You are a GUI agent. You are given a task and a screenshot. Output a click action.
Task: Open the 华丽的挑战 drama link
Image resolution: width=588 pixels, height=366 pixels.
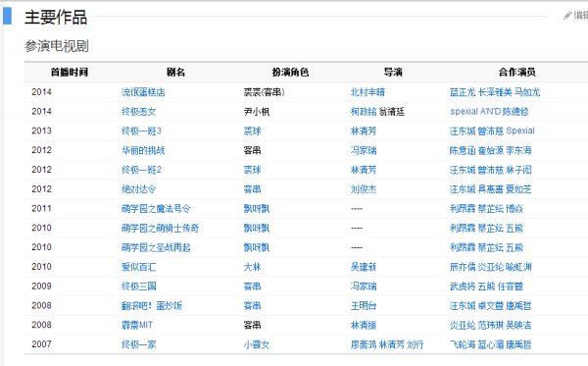pyautogui.click(x=143, y=150)
